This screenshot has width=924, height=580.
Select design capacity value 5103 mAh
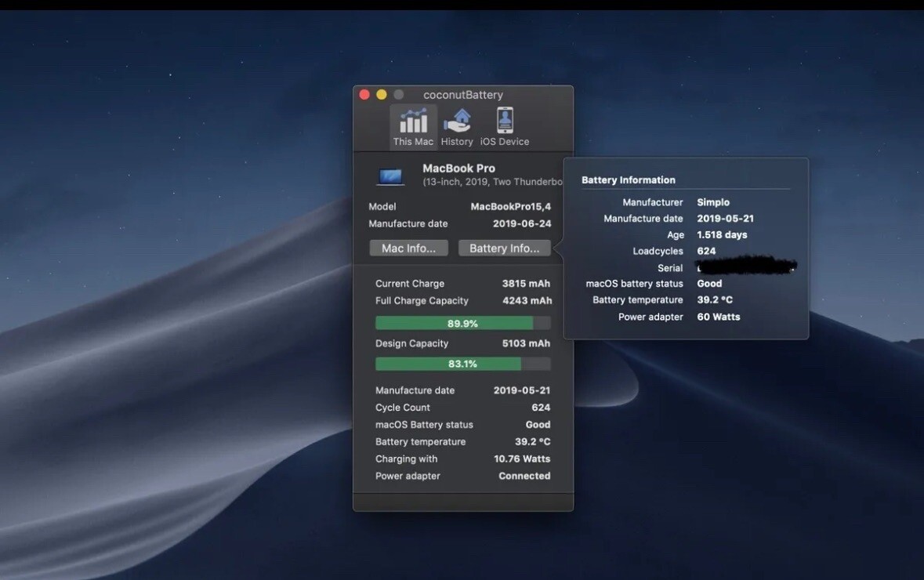pyautogui.click(x=526, y=343)
